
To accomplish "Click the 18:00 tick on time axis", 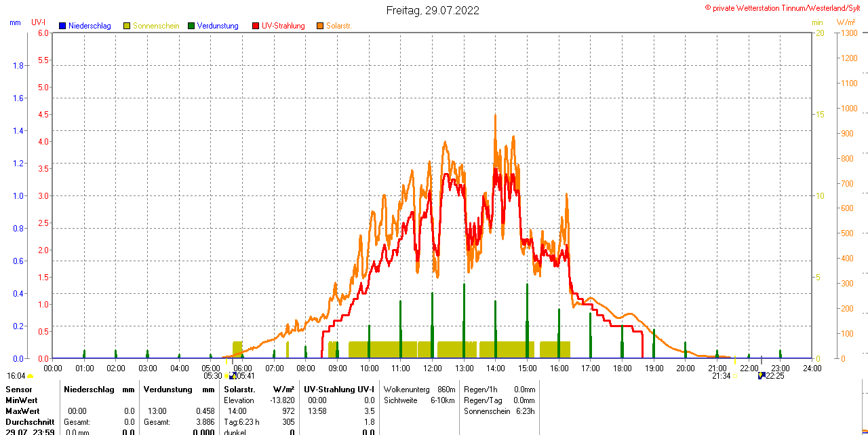I will (623, 368).
